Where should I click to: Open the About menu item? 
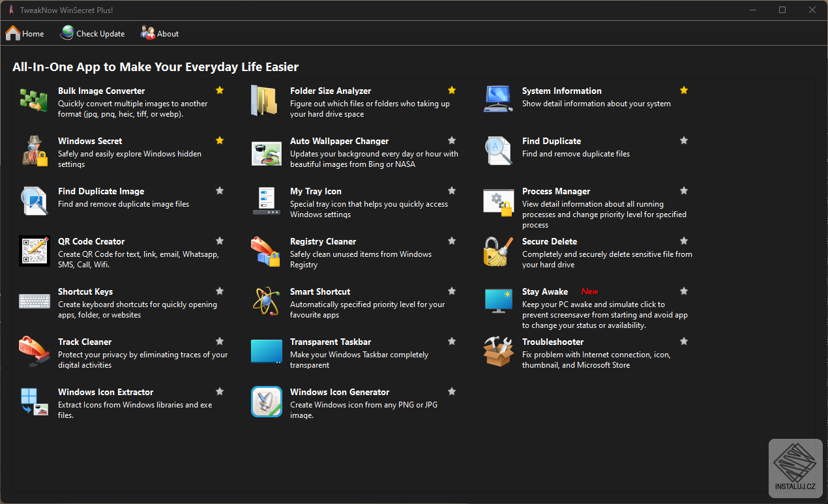(160, 33)
